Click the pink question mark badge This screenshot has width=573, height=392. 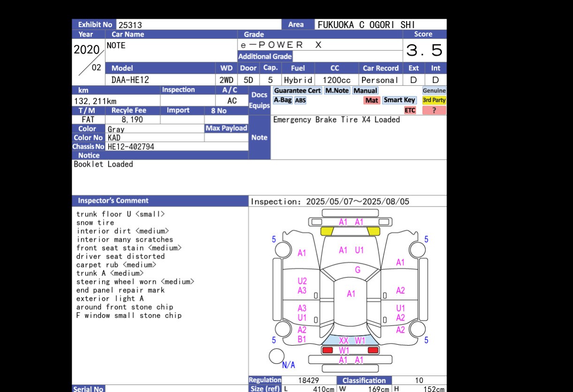(x=434, y=111)
